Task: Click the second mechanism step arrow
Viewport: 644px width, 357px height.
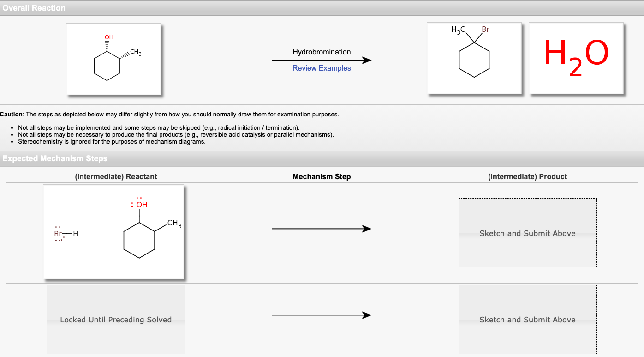Action: (x=321, y=315)
